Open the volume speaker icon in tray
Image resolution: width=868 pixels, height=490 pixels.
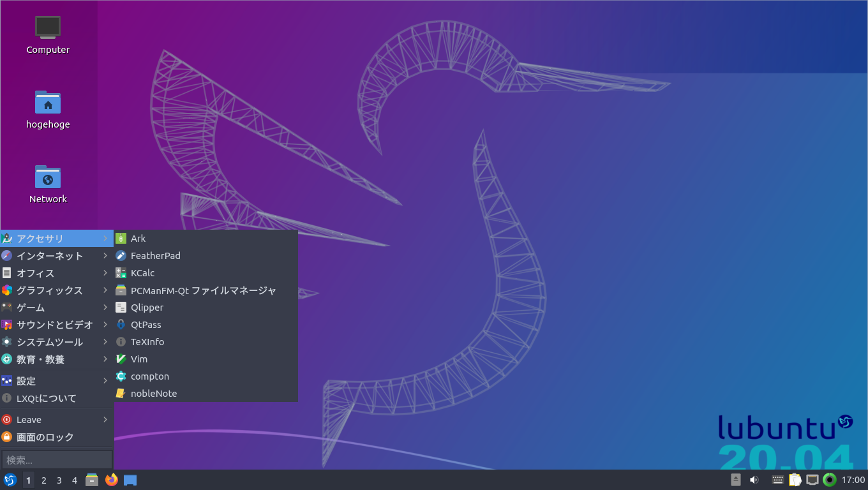pyautogui.click(x=754, y=480)
